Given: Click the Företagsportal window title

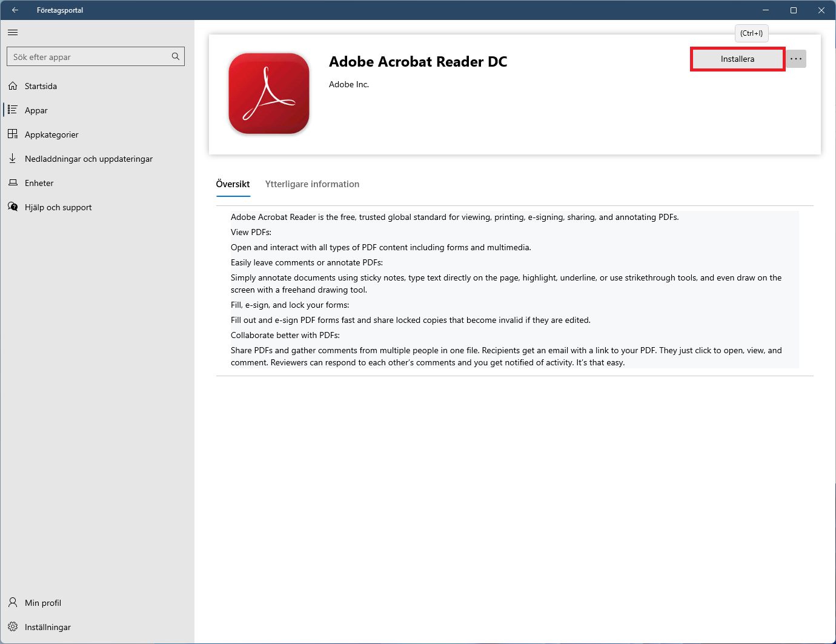Looking at the screenshot, I should 60,10.
